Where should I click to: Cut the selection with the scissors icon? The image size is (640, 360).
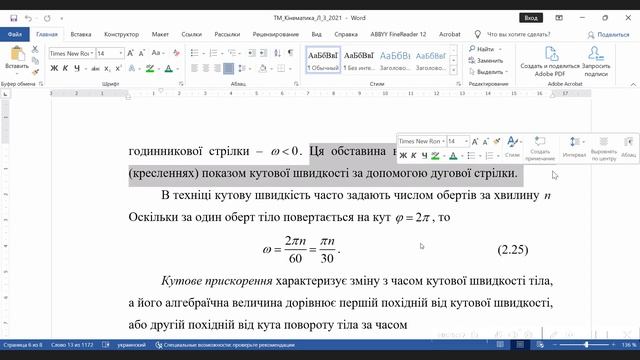[35, 49]
